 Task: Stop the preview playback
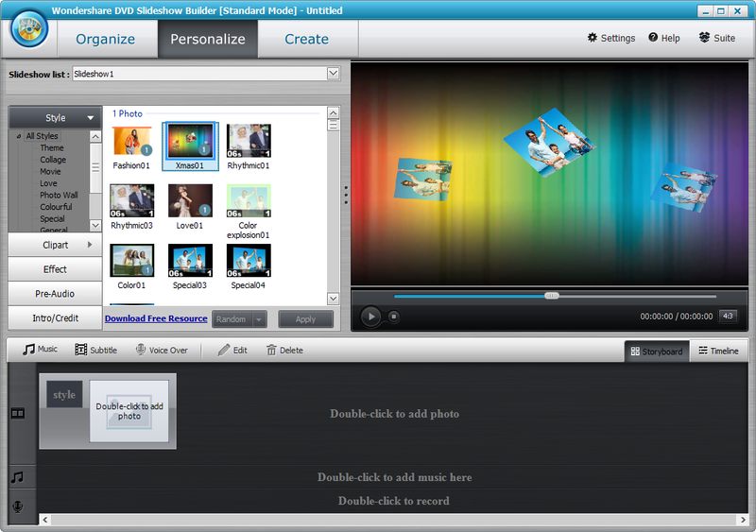point(394,317)
